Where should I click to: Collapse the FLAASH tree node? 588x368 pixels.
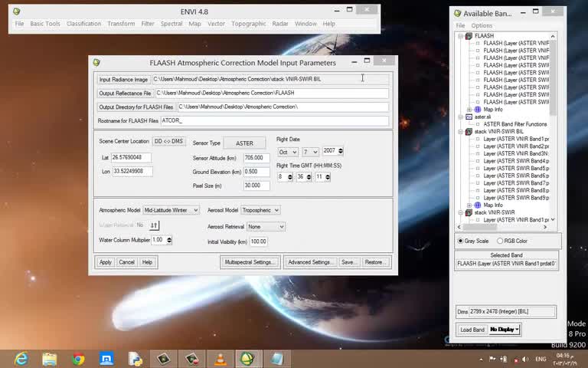(460, 36)
